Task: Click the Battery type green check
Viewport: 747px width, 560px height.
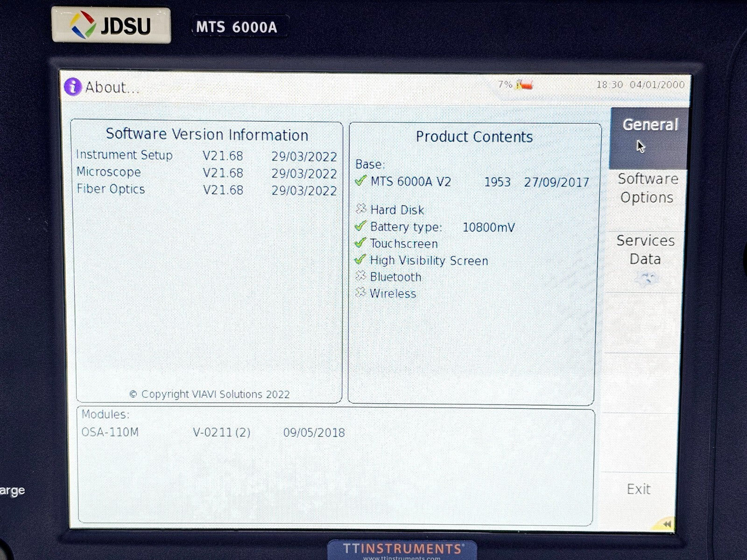Action: [x=360, y=226]
